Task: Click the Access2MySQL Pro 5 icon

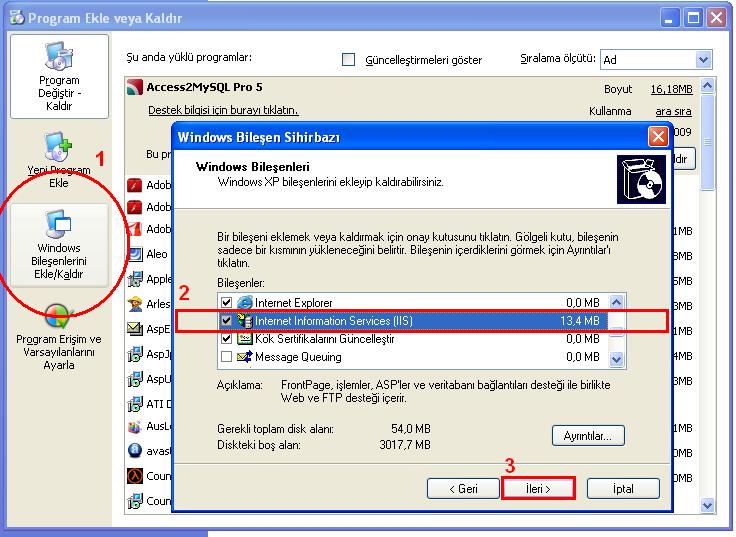Action: tap(135, 87)
